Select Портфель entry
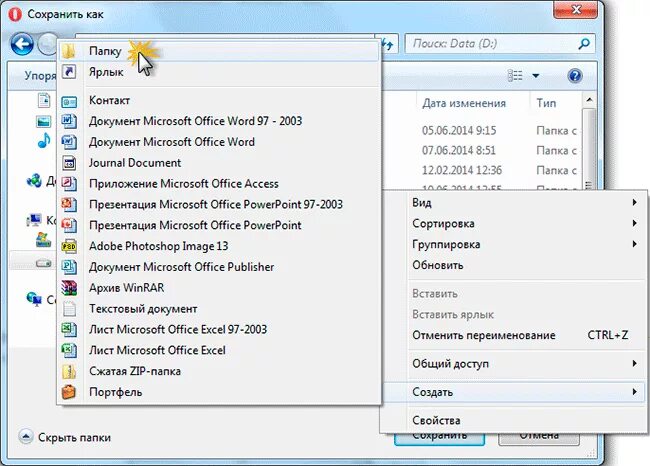Viewport: 650px width, 466px height. coord(219,392)
